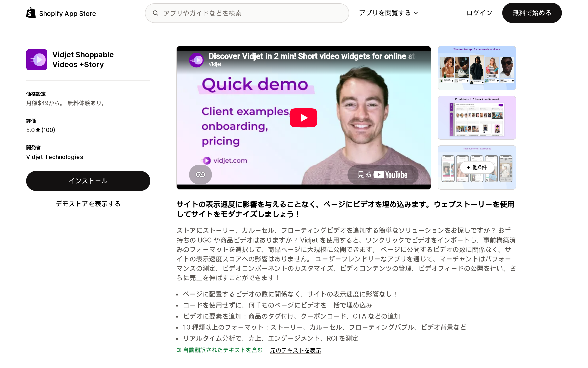
Task: Click the rating star icon
Action: pos(38,130)
